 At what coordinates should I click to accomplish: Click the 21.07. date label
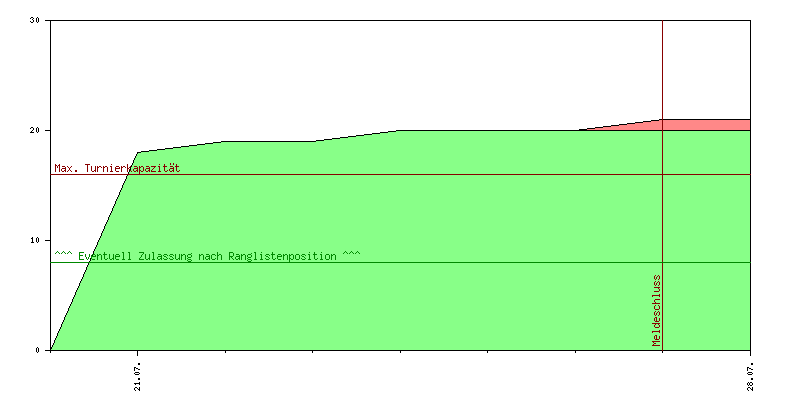(x=138, y=377)
